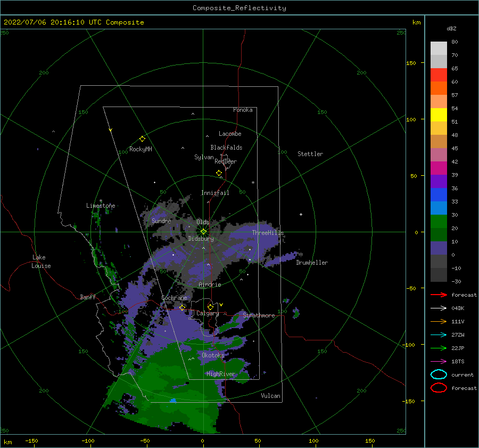Select the bright green 20-30 dBZ swatch
The image size is (479, 448).
click(x=439, y=221)
